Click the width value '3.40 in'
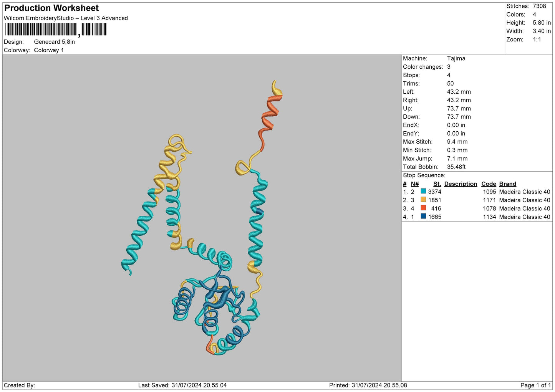The width and height of the screenshot is (555, 392). pos(542,31)
